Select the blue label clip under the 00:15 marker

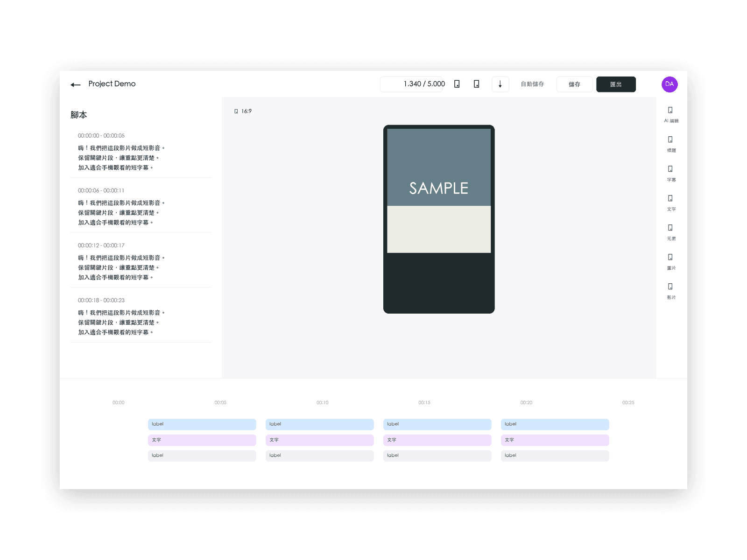(437, 424)
